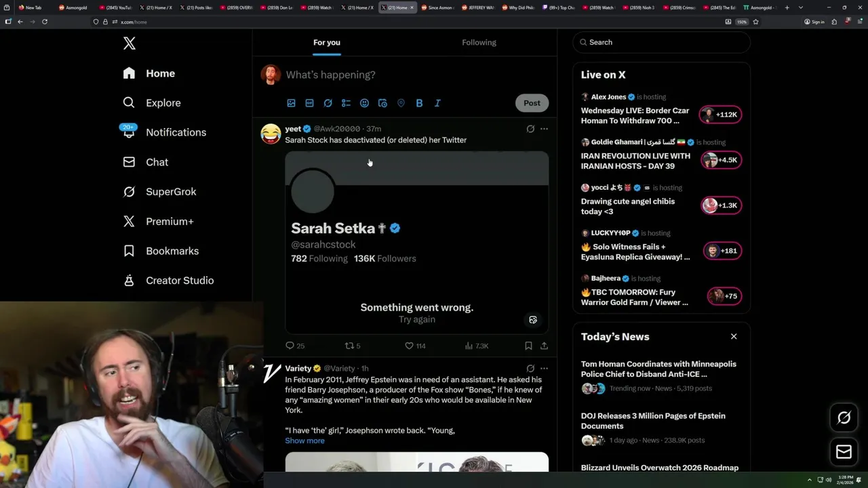The width and height of the screenshot is (868, 488).
Task: Tag a location with the composer pin icon
Action: coord(401,103)
